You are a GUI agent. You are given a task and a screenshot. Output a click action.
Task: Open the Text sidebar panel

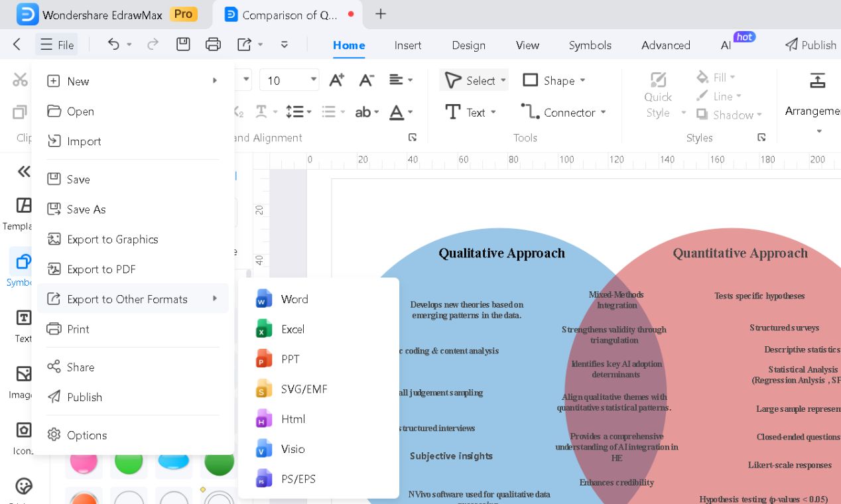(23, 325)
